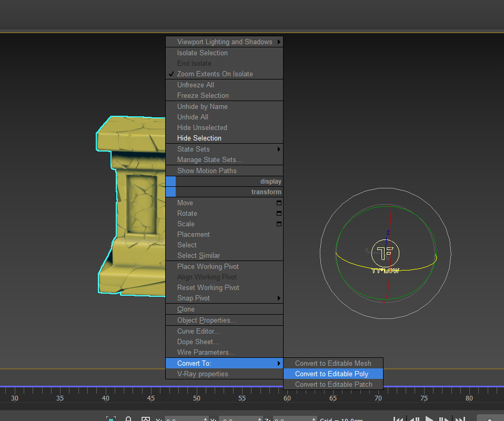This screenshot has height=421, width=504.
Task: Choose Show Motion Paths option
Action: coord(207,171)
